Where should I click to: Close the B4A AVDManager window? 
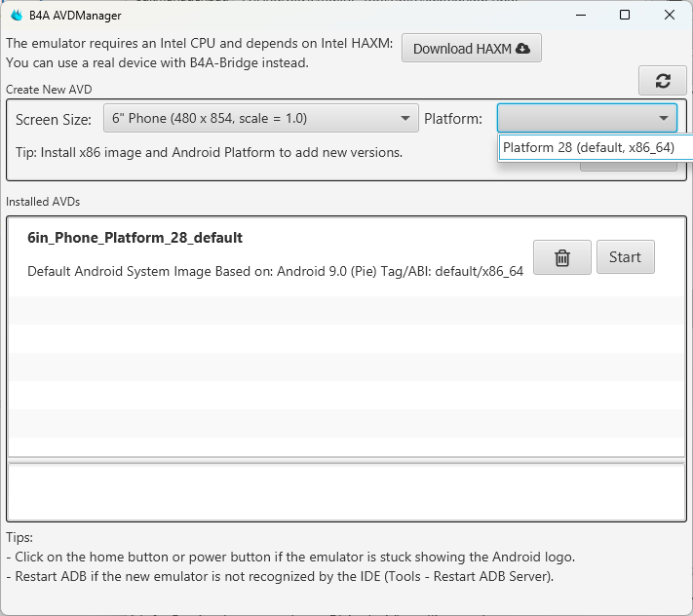[670, 15]
